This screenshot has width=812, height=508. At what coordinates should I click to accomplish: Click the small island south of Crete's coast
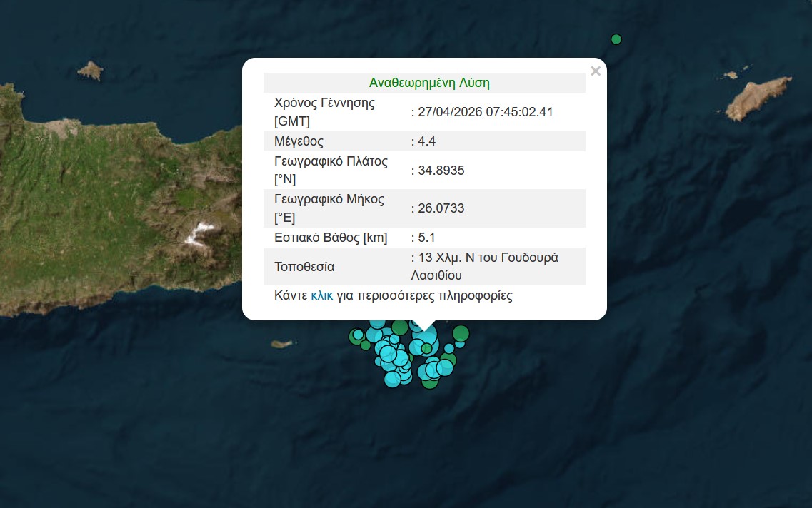[x=284, y=344]
